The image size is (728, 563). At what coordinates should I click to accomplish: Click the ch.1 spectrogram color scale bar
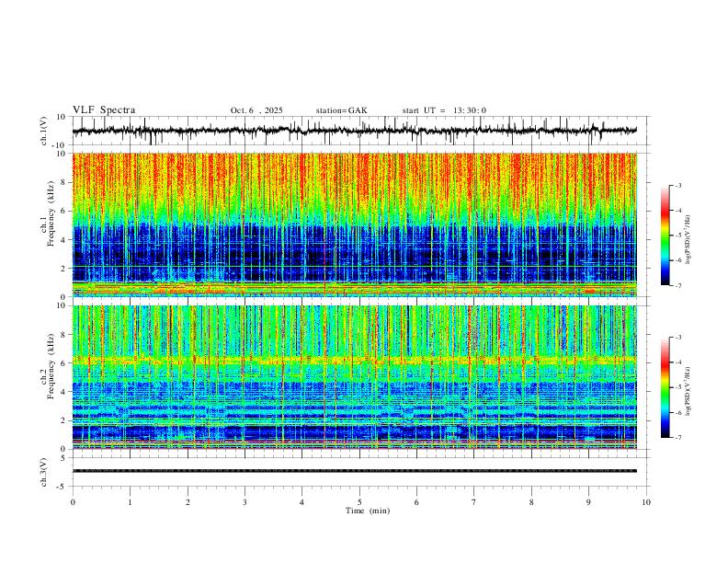(665, 236)
